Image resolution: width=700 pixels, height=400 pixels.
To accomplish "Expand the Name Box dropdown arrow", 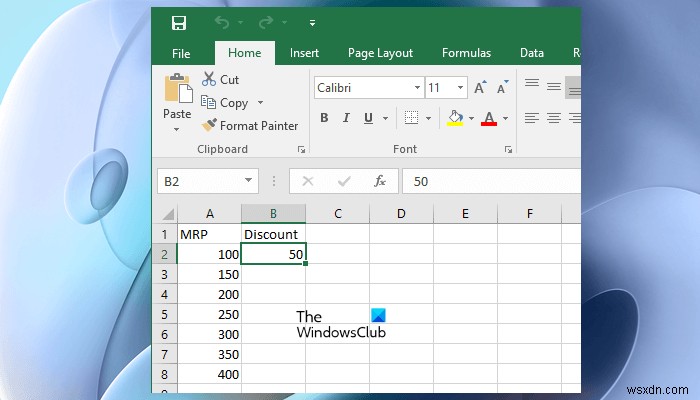I will tap(249, 180).
